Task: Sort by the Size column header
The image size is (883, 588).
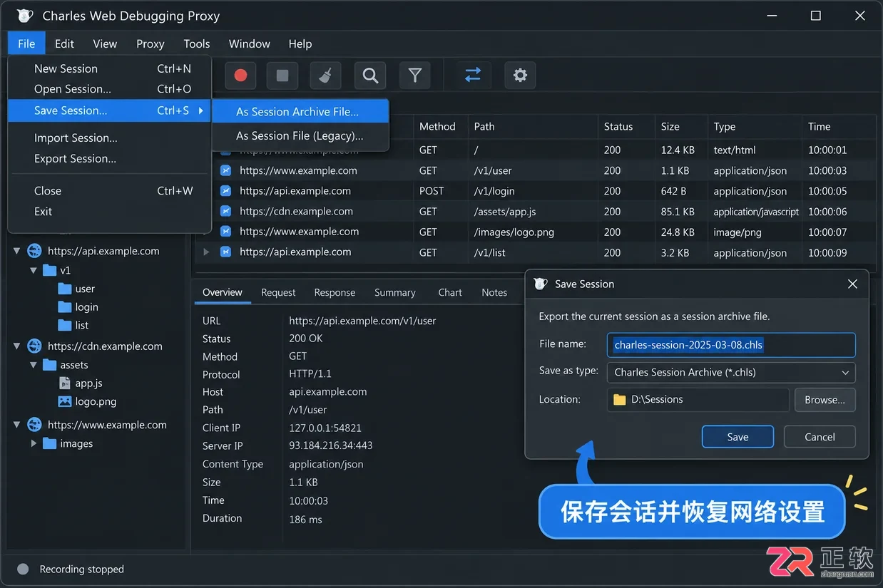Action: click(670, 126)
